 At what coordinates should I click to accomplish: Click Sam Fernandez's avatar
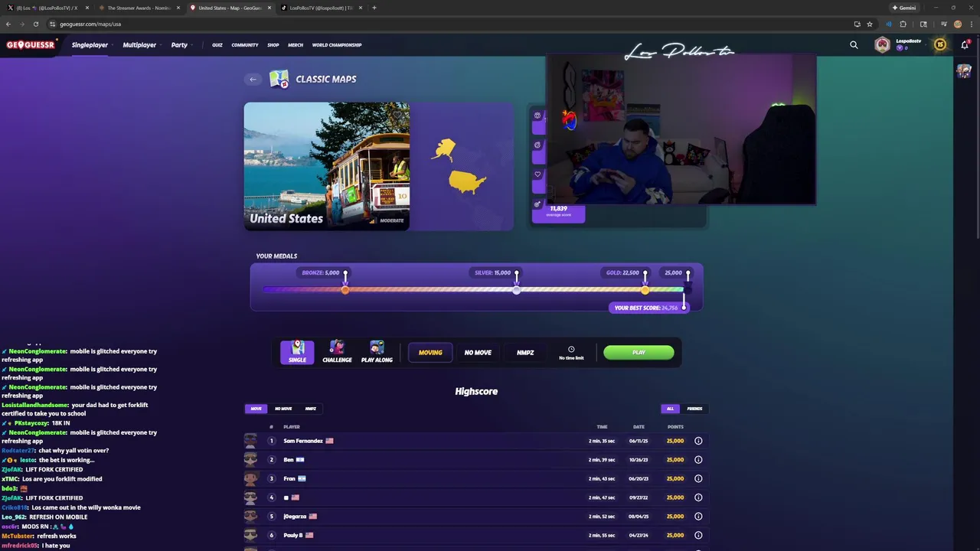250,440
